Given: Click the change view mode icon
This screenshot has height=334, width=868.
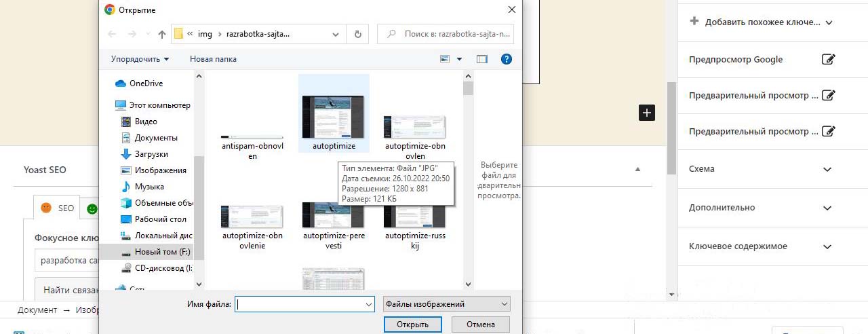Looking at the screenshot, I should [x=446, y=59].
